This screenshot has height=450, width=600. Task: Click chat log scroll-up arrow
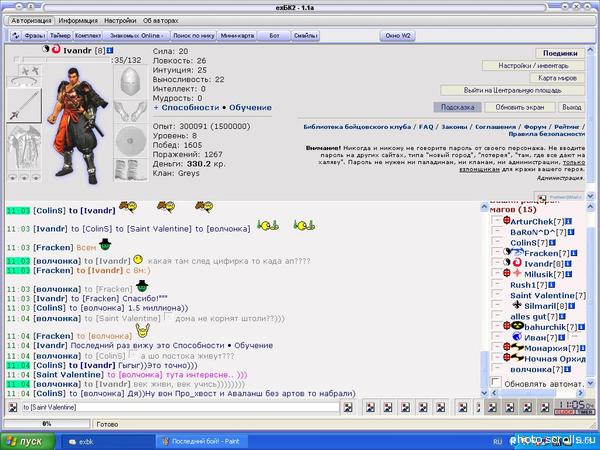(x=484, y=207)
